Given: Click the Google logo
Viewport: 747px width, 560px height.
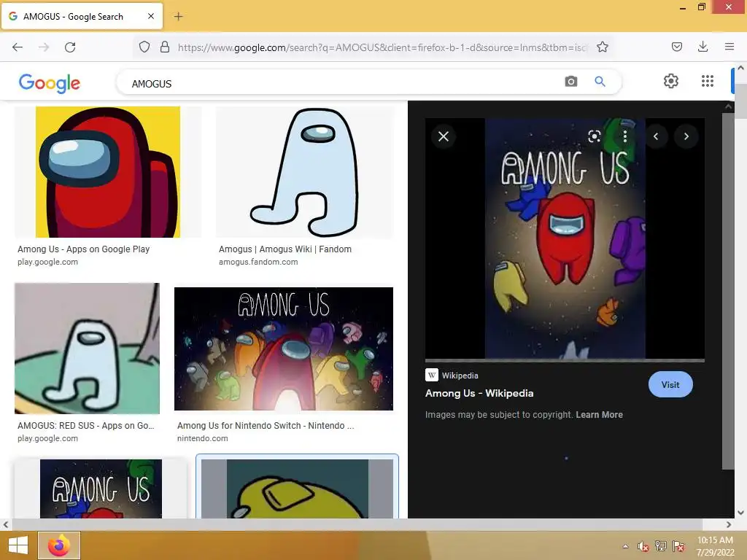Looking at the screenshot, I should click(x=50, y=83).
